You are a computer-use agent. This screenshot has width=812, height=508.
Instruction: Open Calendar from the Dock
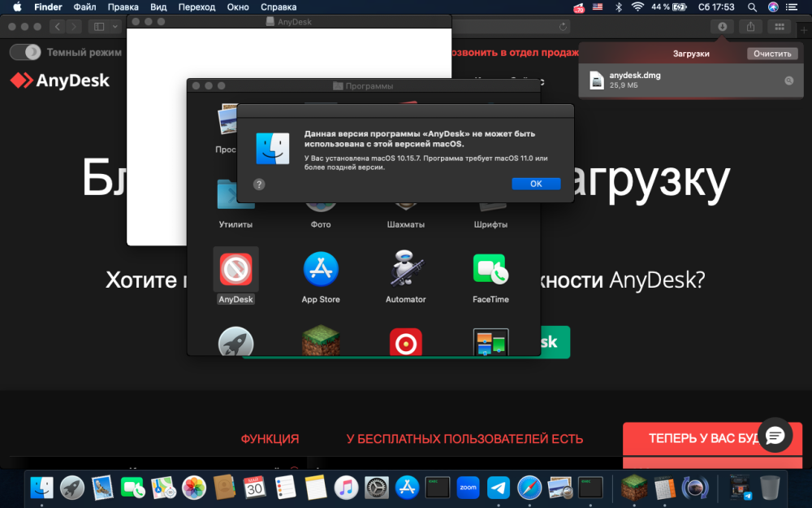[x=254, y=488]
